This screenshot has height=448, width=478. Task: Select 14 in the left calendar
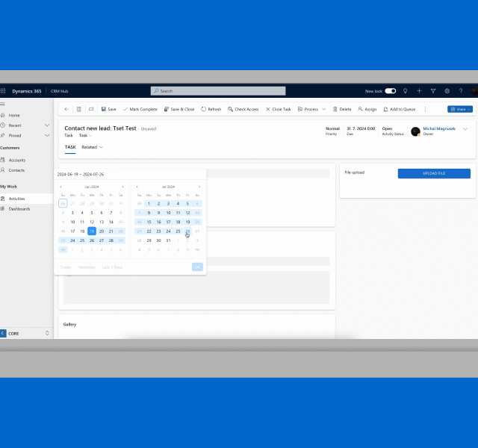111,222
